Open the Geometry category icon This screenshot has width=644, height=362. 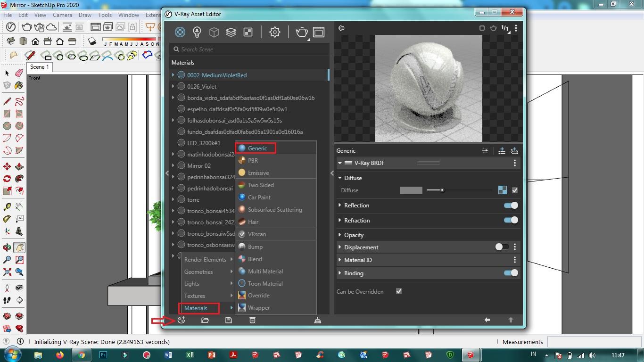click(x=214, y=32)
